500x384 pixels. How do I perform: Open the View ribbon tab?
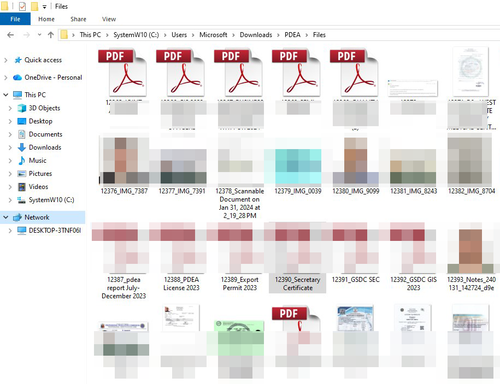click(x=109, y=19)
